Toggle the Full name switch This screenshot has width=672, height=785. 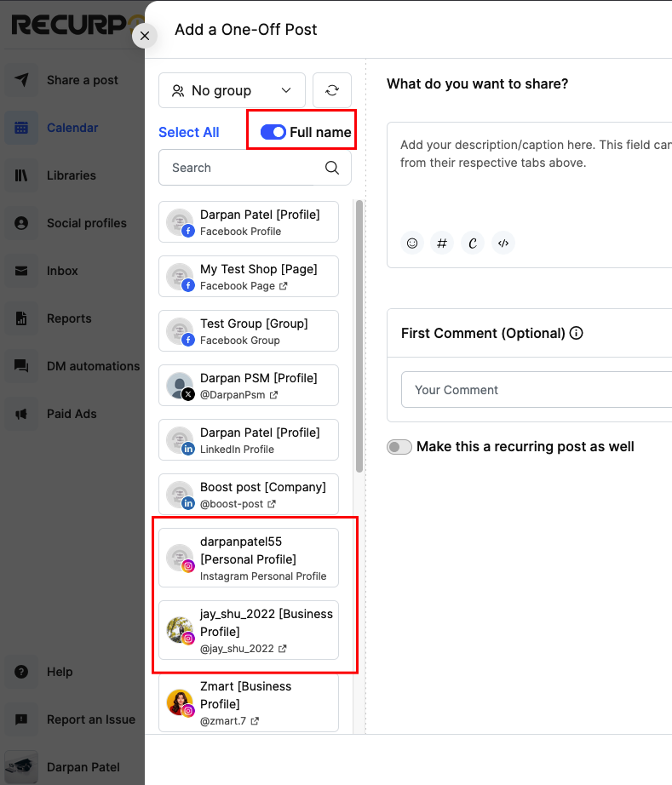point(273,132)
